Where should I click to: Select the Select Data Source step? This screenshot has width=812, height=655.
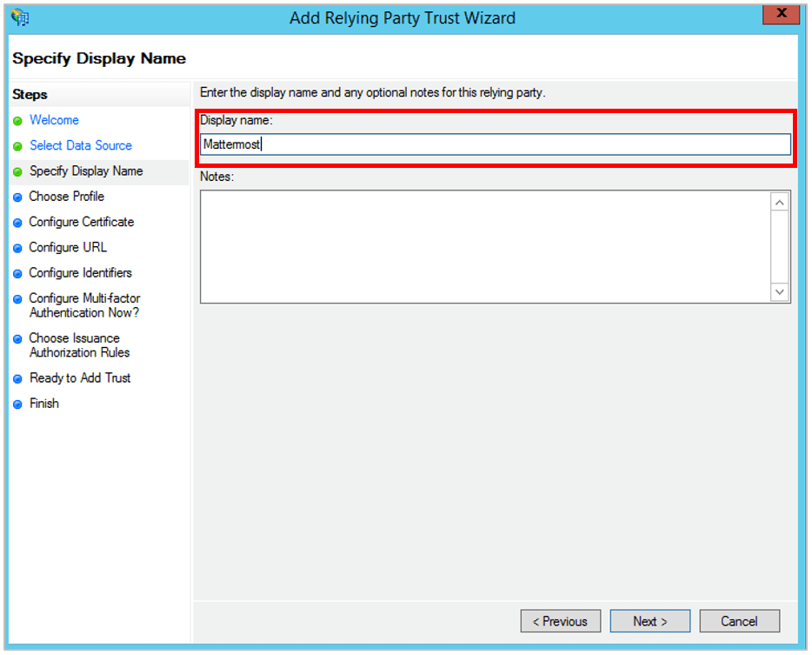point(82,145)
